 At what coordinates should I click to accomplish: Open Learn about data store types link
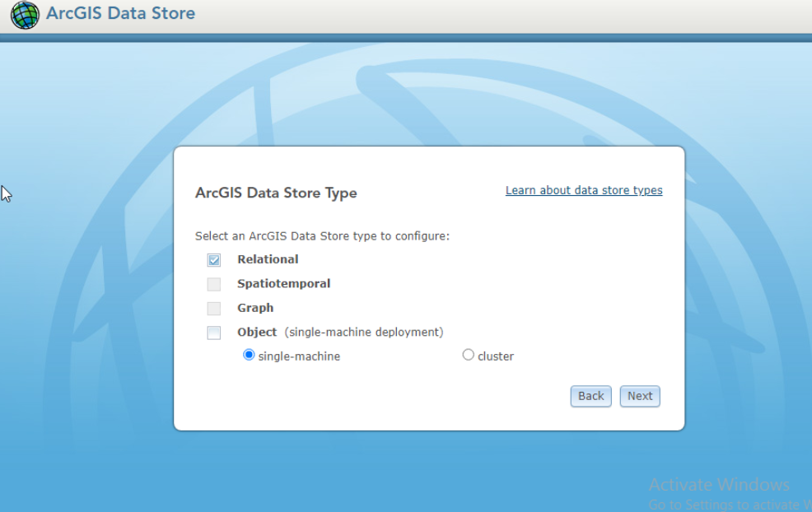584,190
